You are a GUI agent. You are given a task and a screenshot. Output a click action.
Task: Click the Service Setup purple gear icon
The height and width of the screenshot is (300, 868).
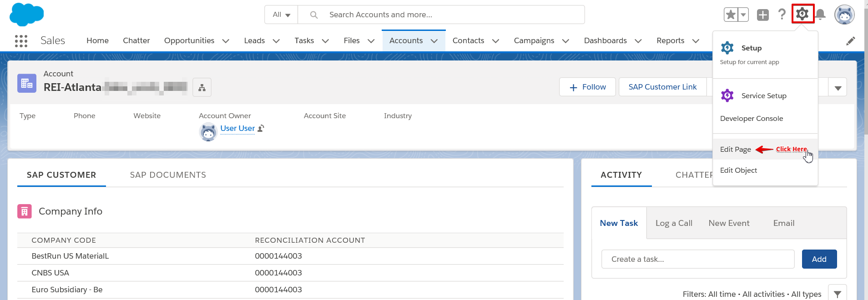727,95
